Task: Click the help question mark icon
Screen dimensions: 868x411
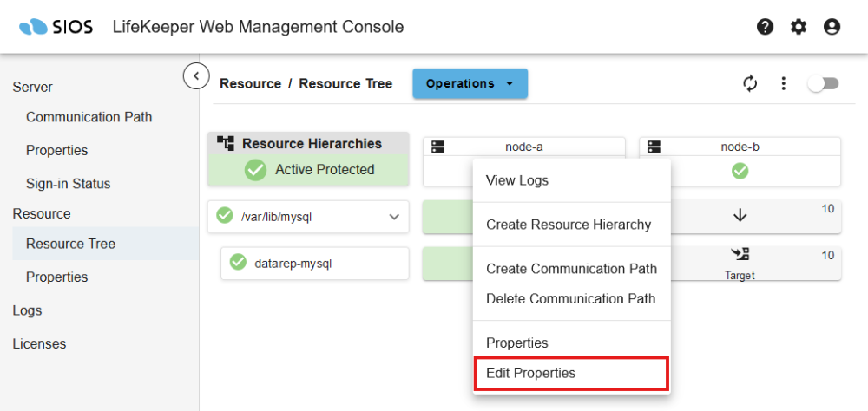Action: [x=765, y=27]
